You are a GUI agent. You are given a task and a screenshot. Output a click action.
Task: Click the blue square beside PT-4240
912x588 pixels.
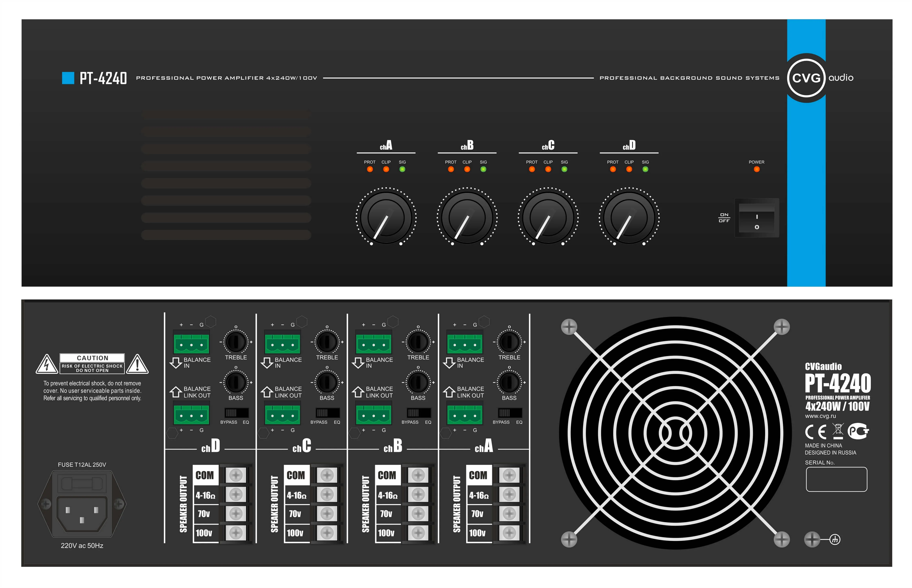click(x=68, y=78)
